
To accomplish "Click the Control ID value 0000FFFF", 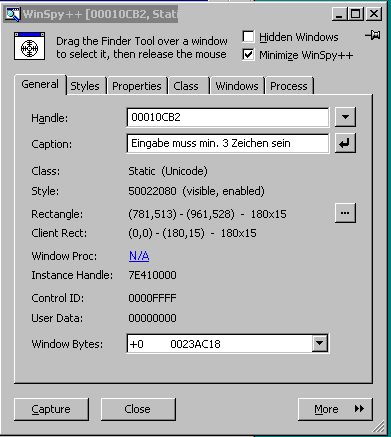I will (152, 298).
